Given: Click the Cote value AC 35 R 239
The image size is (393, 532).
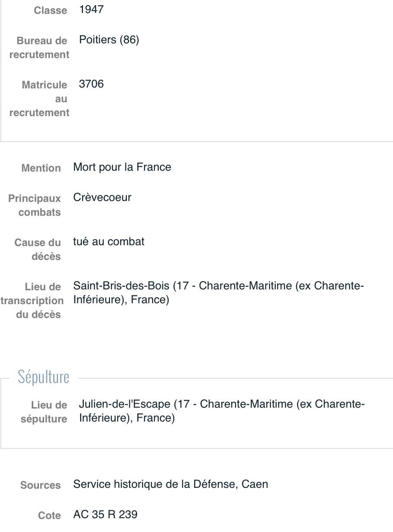Looking at the screenshot, I should tap(105, 515).
